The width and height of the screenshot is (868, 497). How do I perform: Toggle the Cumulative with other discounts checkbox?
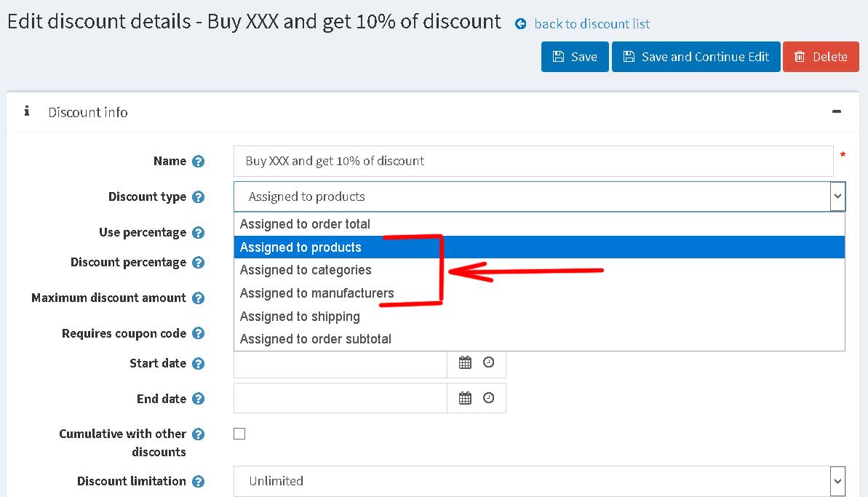(x=239, y=434)
